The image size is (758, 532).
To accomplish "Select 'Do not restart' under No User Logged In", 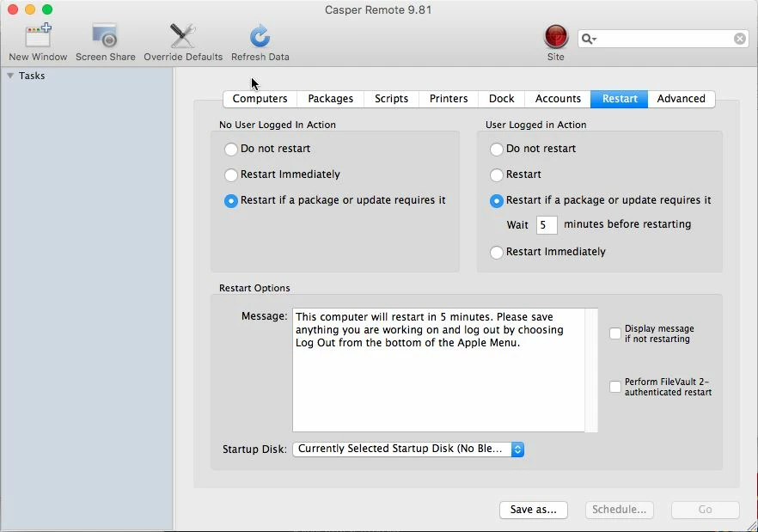I will point(231,149).
